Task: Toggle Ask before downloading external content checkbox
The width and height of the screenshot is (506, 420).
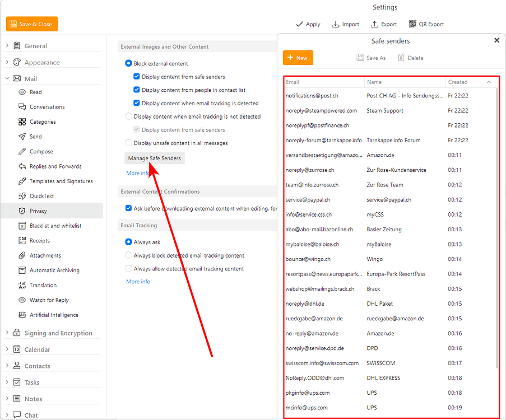Action: (x=128, y=208)
